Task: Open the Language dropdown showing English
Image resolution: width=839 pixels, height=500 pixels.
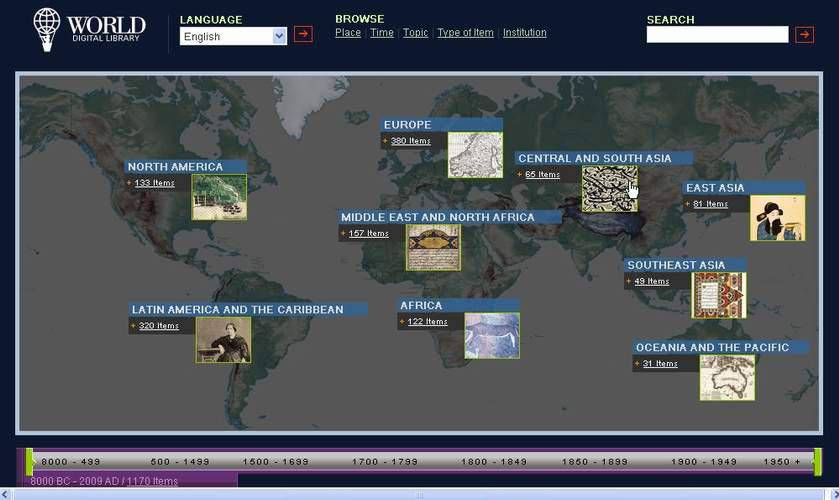Action: tap(233, 36)
